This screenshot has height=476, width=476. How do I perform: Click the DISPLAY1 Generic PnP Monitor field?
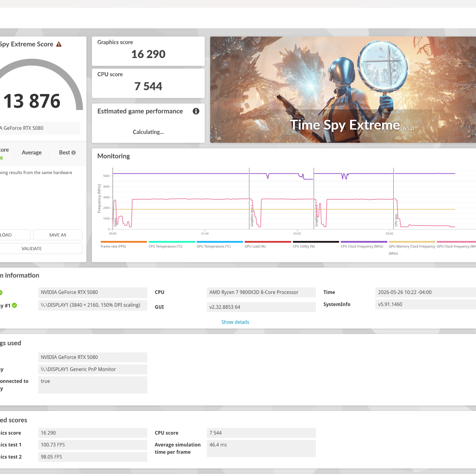click(x=93, y=369)
